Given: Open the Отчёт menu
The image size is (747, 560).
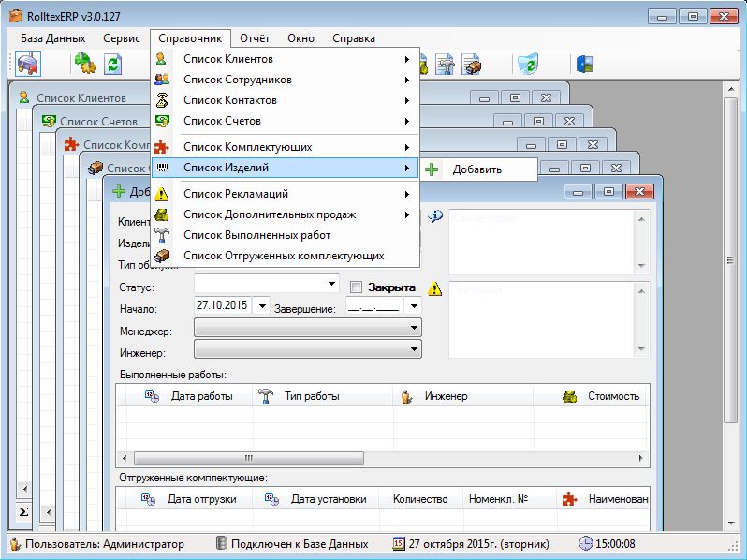Looking at the screenshot, I should pos(255,38).
